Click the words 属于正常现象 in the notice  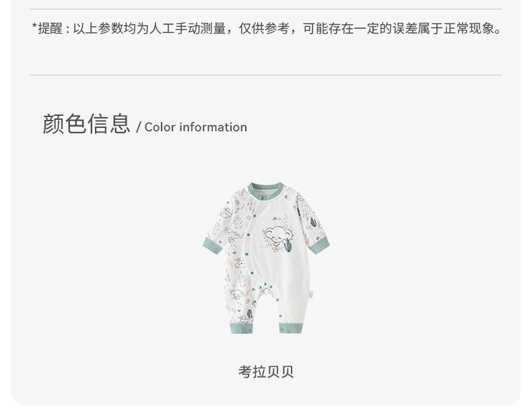point(456,28)
